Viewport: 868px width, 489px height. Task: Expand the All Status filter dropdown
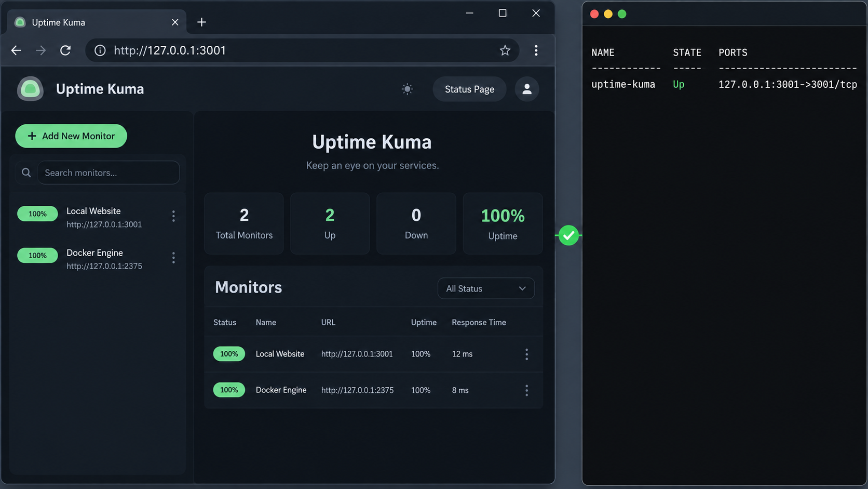click(486, 288)
